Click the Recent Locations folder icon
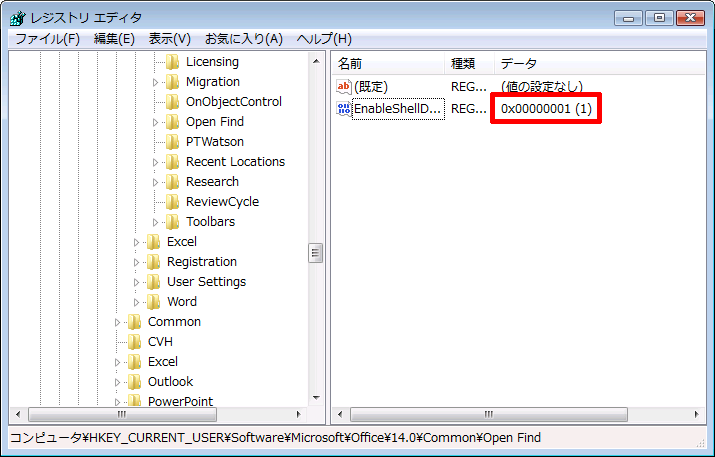This screenshot has height=457, width=715. (172, 162)
